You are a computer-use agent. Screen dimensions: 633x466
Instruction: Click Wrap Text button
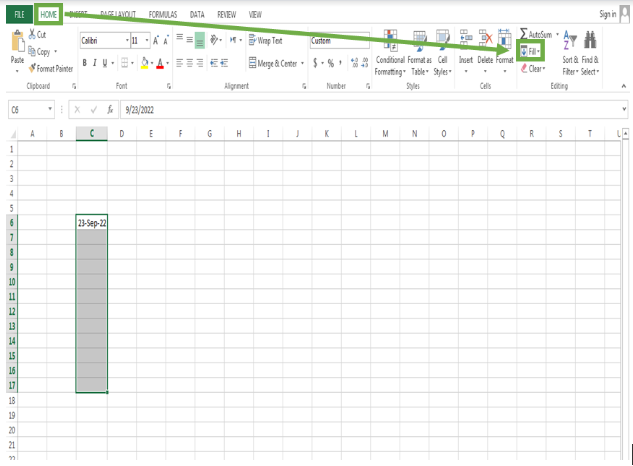265,40
